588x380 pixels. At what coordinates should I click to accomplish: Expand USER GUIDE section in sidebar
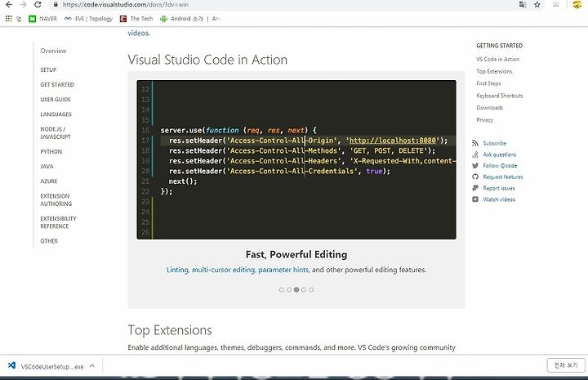(x=56, y=100)
